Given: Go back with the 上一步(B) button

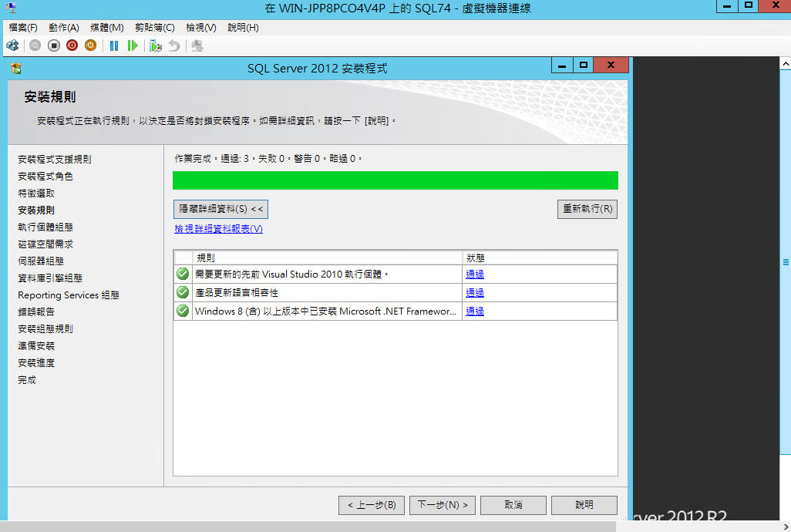Looking at the screenshot, I should (372, 505).
